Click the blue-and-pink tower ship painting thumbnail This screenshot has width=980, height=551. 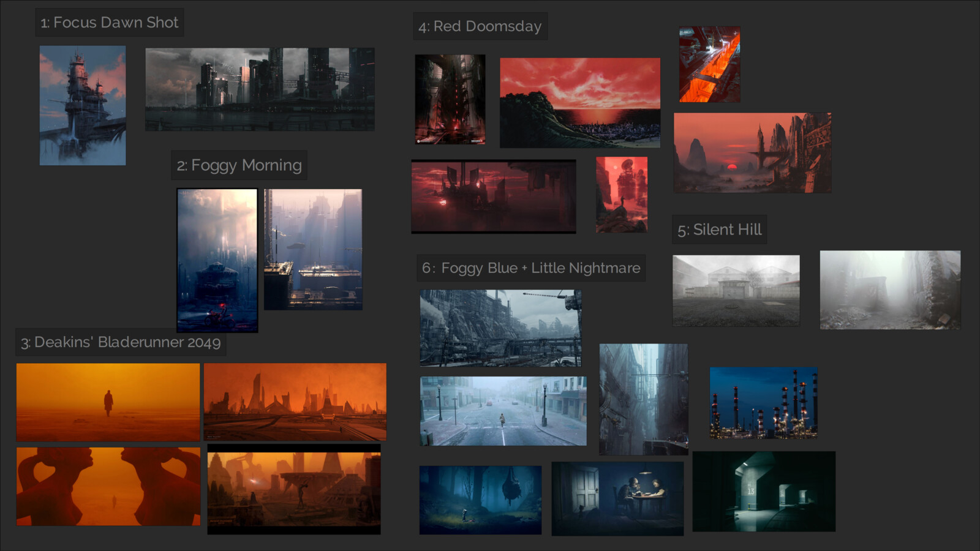[83, 105]
